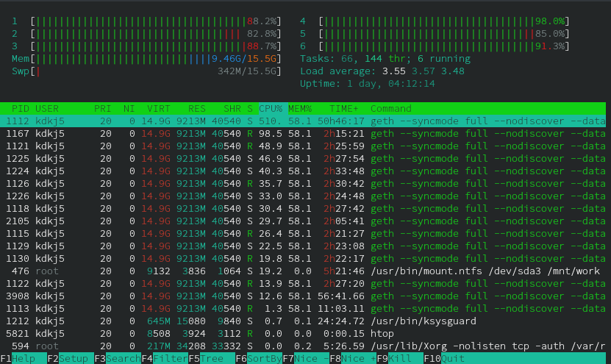The image size is (611, 364).
Task: Click the 50h46:17 TIME+ value
Action: point(341,121)
